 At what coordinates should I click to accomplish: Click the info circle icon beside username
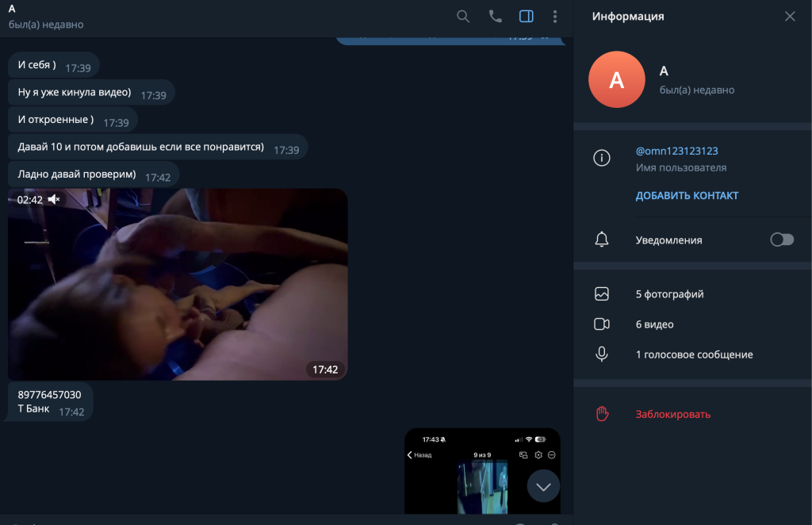click(x=602, y=159)
